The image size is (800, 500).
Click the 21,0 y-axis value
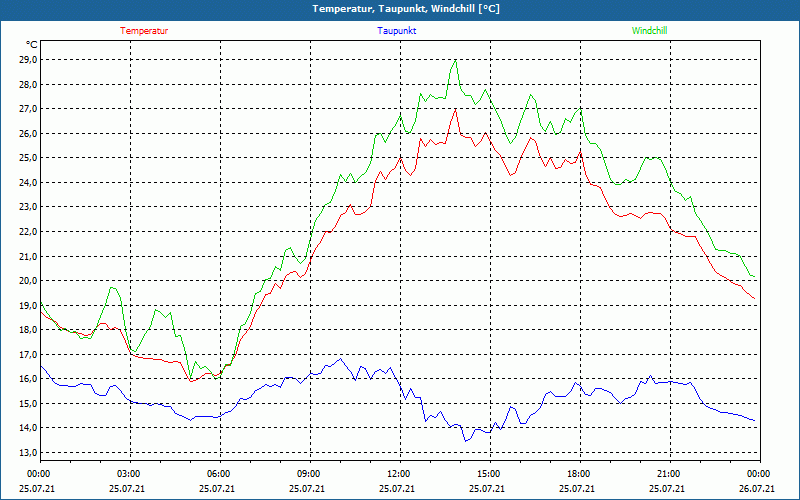click(29, 256)
